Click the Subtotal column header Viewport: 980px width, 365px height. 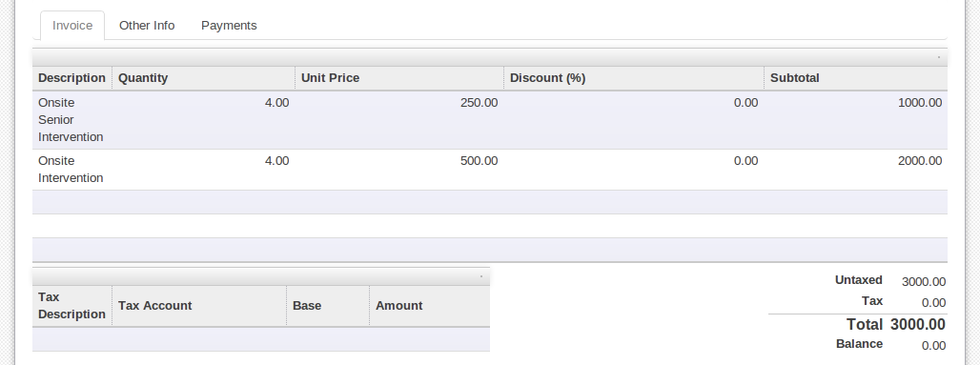(856, 78)
